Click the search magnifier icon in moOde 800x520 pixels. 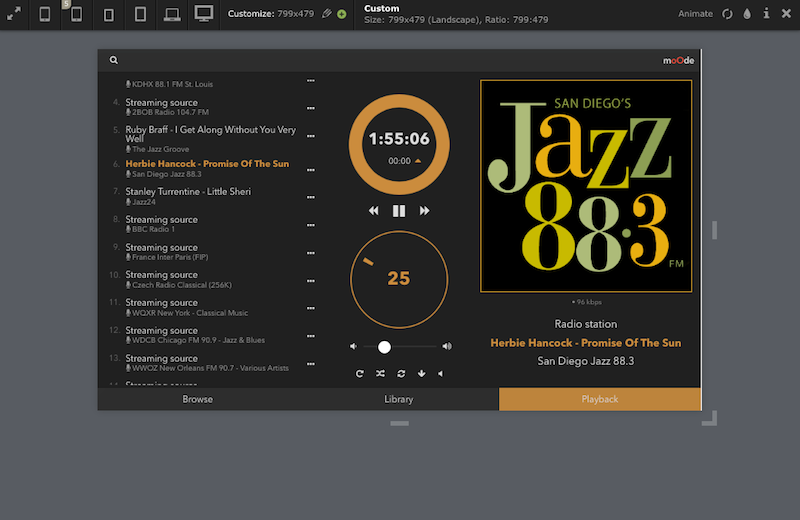[114, 60]
